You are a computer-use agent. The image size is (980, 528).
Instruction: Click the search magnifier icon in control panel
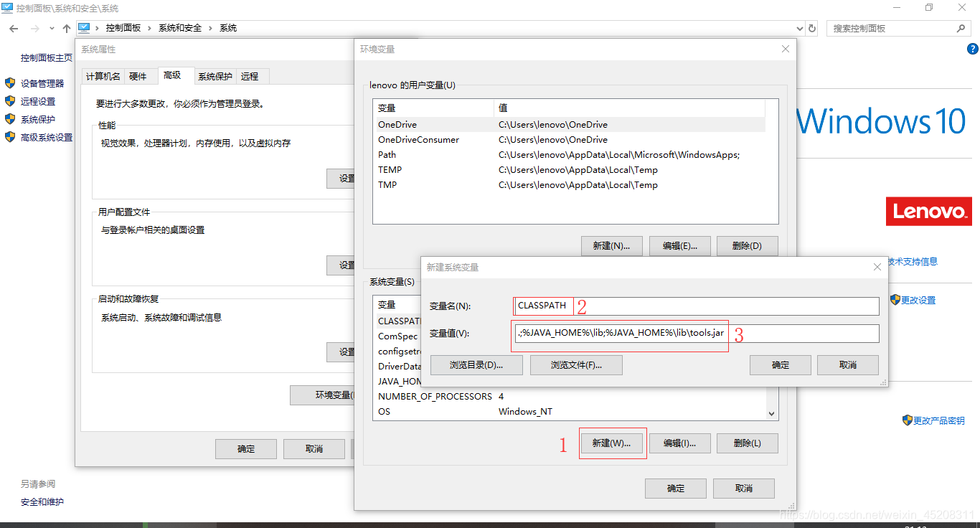click(961, 28)
